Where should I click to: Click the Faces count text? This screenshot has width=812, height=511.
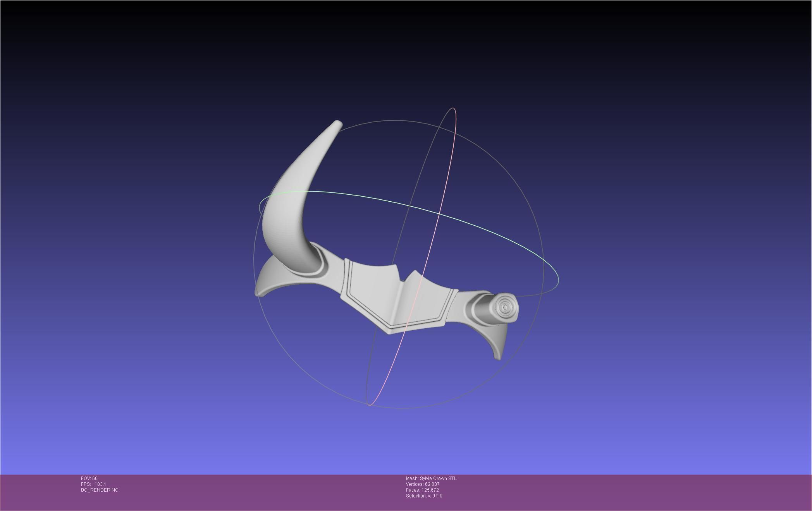(x=422, y=490)
